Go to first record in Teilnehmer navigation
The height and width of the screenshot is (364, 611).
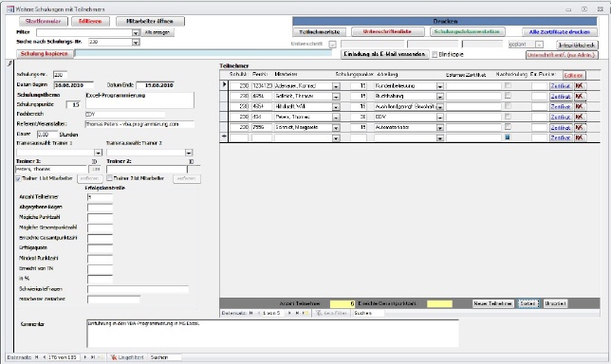coord(251,313)
